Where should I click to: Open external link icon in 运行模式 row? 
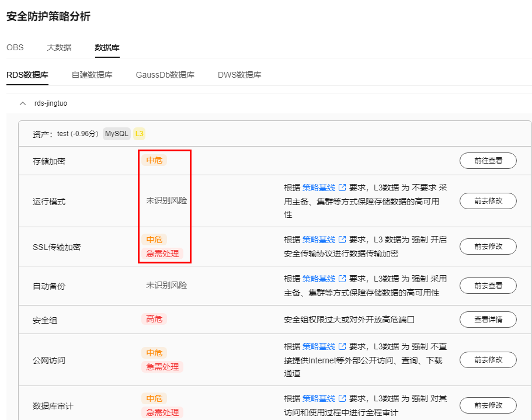[x=342, y=188]
